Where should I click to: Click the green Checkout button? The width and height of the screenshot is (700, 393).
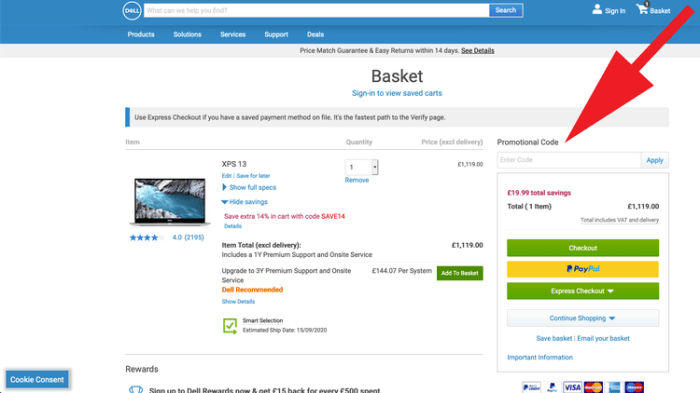point(583,248)
